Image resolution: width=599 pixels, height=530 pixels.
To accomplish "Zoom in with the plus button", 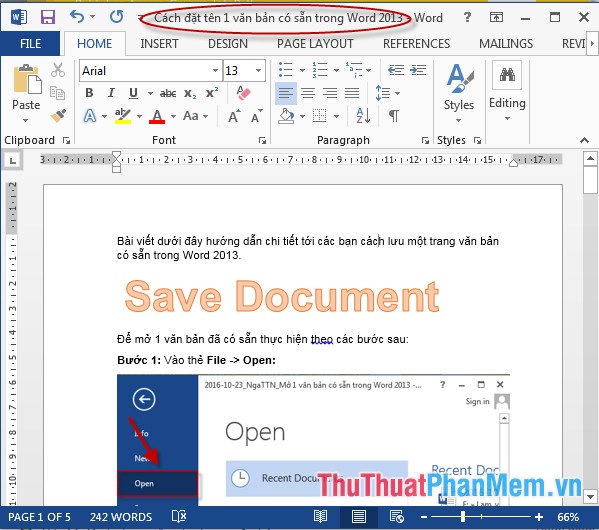I will pyautogui.click(x=539, y=517).
